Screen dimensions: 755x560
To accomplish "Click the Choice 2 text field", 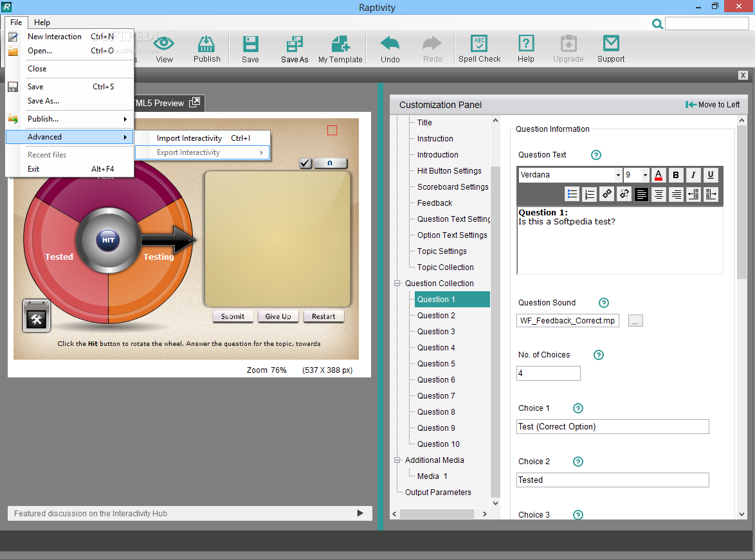I will pos(612,480).
